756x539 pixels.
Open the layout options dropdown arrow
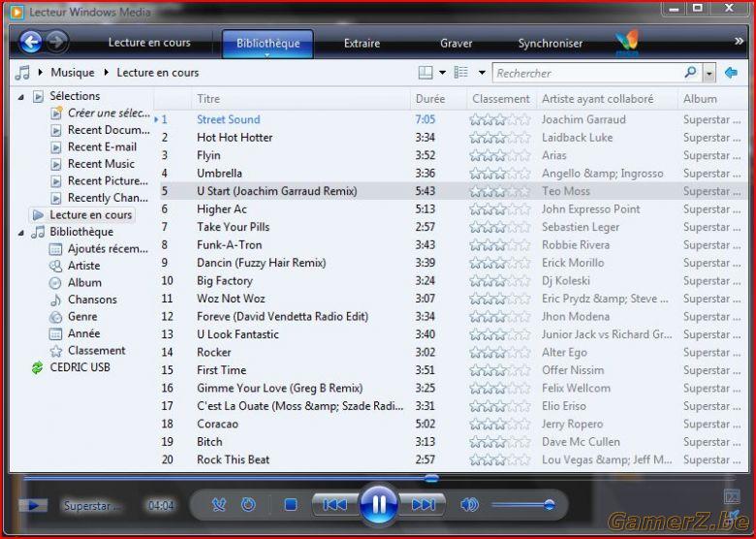coord(442,73)
